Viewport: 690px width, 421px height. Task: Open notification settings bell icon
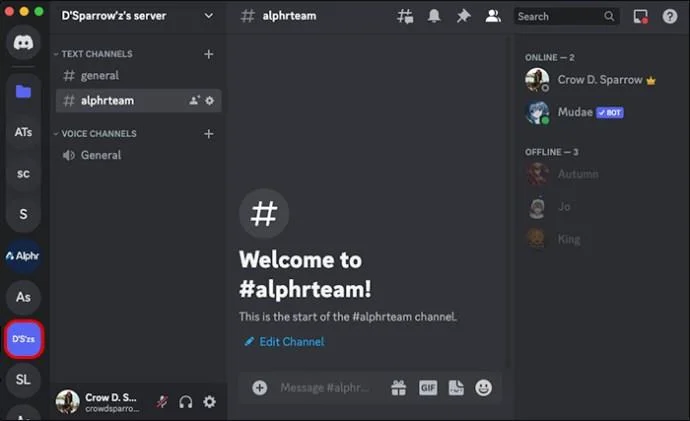click(434, 16)
